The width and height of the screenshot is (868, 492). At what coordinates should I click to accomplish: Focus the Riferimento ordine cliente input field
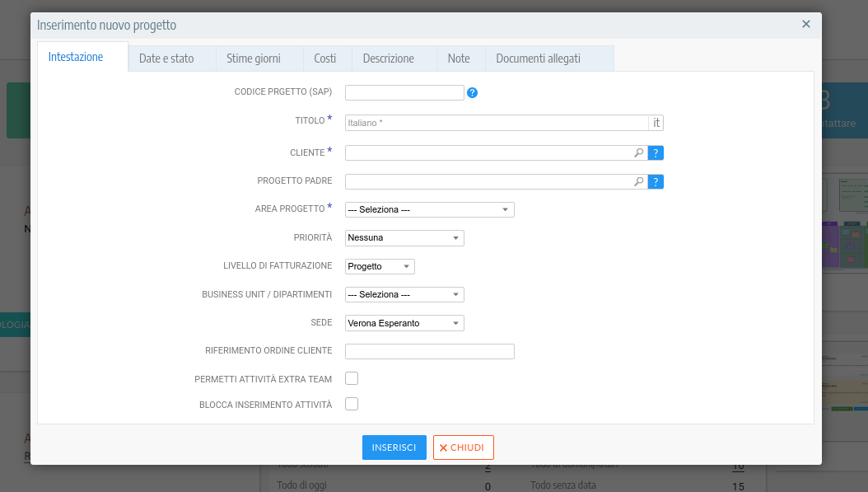(429, 352)
